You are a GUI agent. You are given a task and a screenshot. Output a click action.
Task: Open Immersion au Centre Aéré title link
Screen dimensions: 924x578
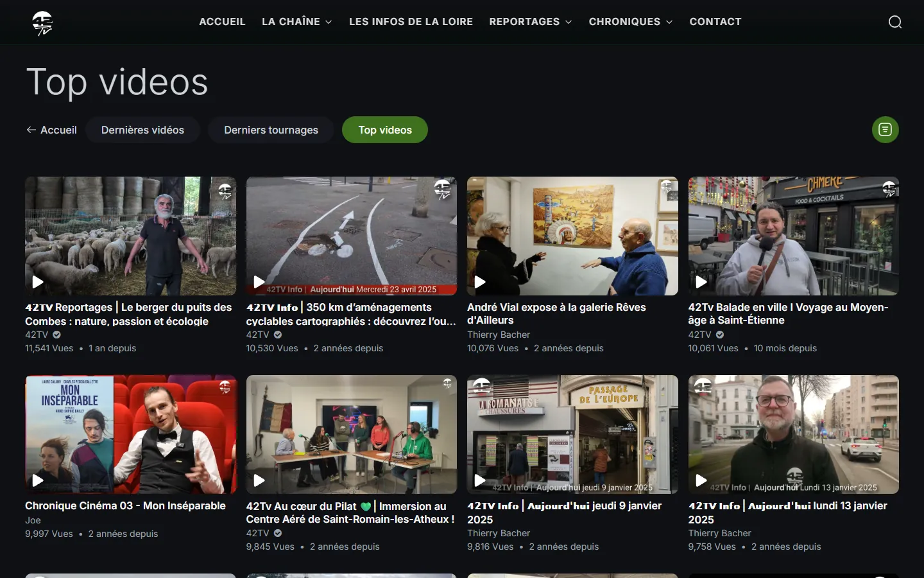pyautogui.click(x=350, y=512)
